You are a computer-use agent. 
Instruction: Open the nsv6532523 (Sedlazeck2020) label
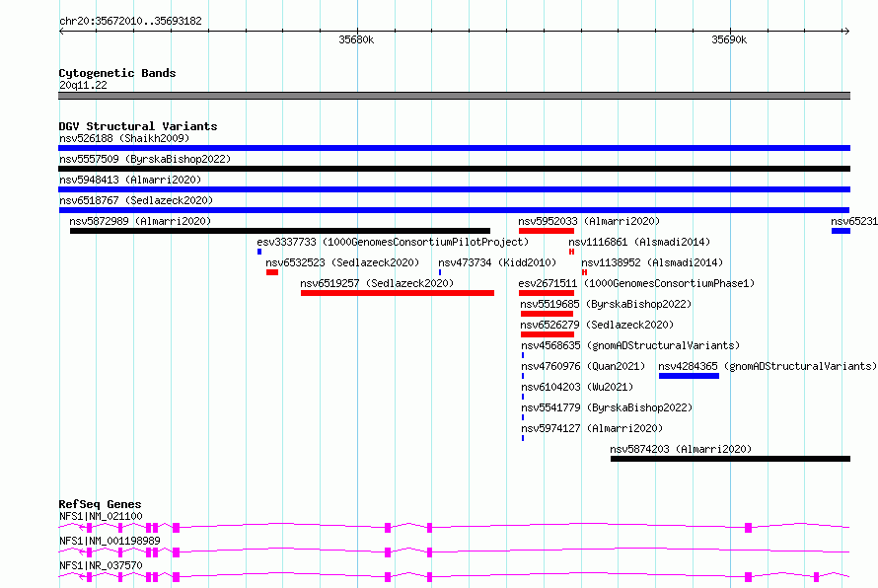342,262
